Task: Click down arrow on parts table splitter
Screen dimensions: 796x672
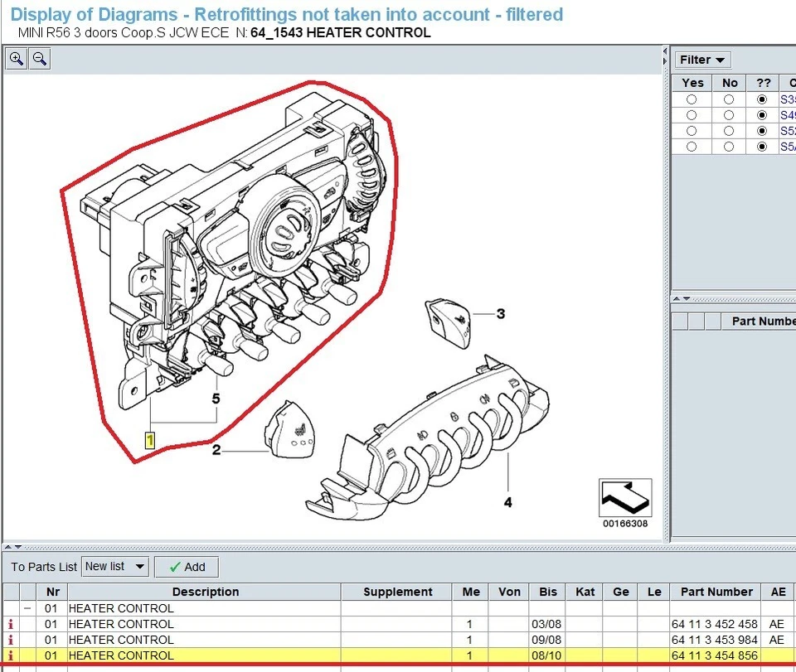Action: pyautogui.click(x=18, y=547)
